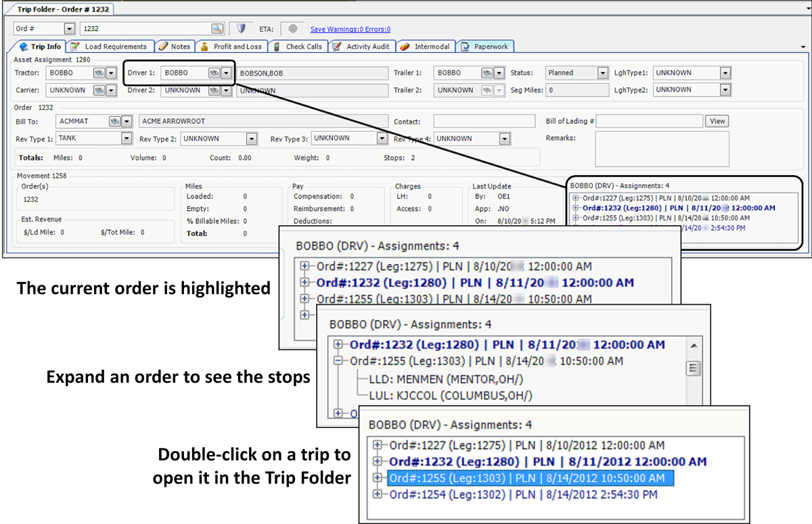Click the order number search magnifier icon
812x524 pixels.
[x=217, y=29]
